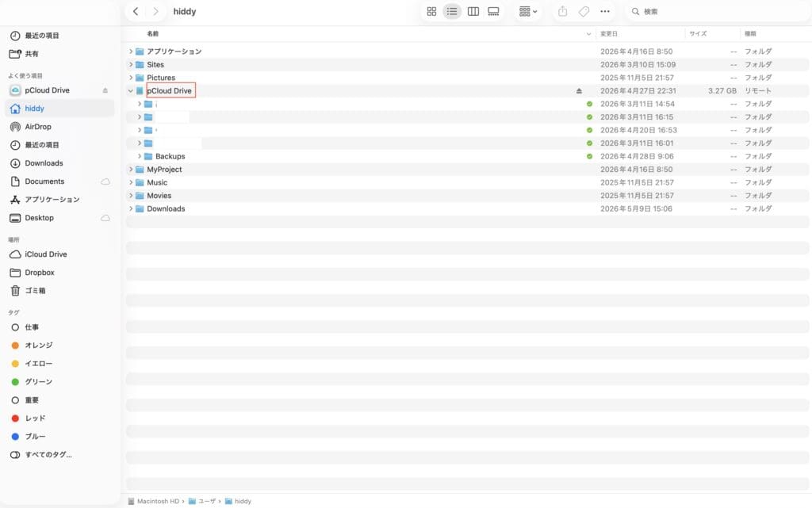Expand the Movies folder
The image size is (812, 508).
click(x=131, y=196)
